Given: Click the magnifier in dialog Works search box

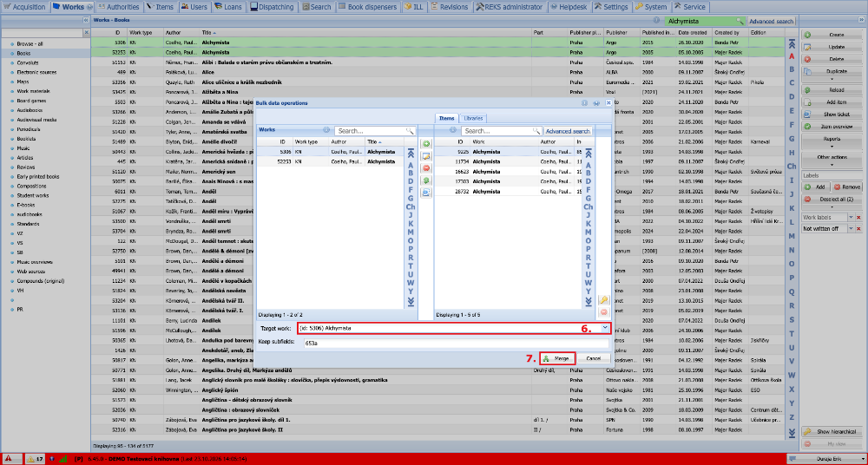Looking at the screenshot, I should 410,131.
